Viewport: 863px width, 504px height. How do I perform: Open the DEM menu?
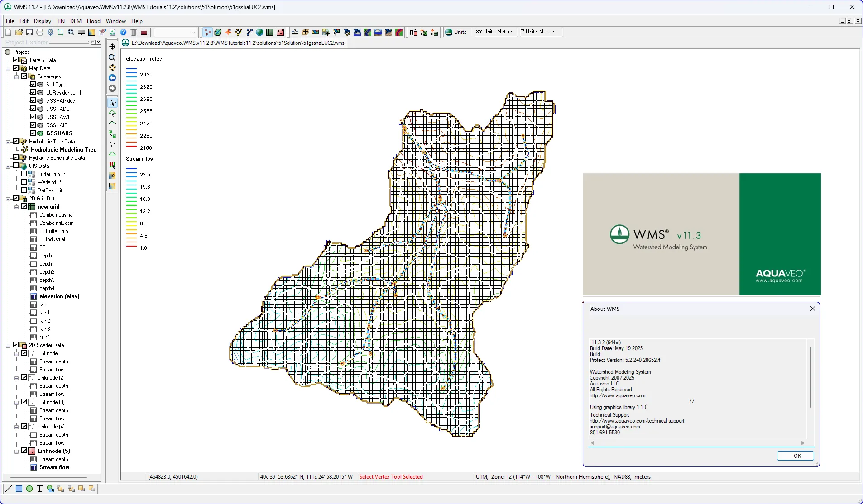[76, 21]
